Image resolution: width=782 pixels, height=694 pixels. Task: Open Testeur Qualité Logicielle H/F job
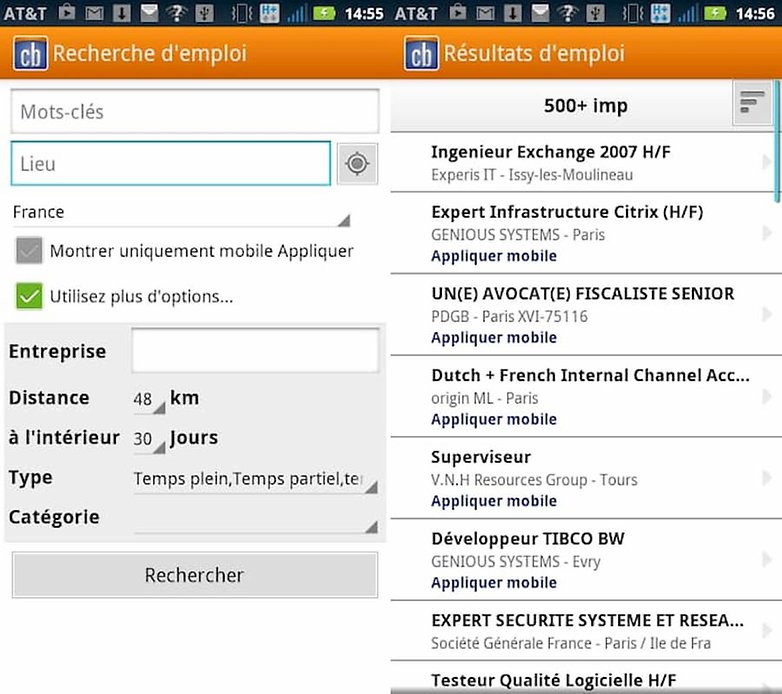click(x=586, y=678)
